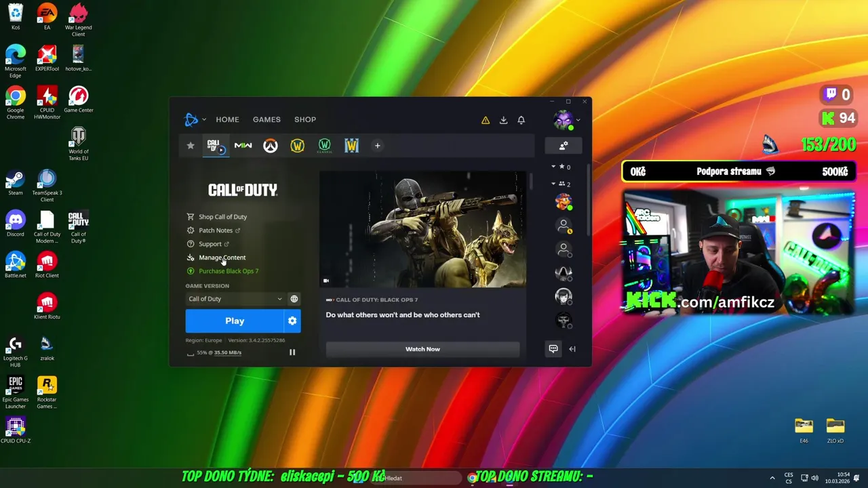This screenshot has height=488, width=868.
Task: Open the skull avatar friend
Action: [x=564, y=320]
